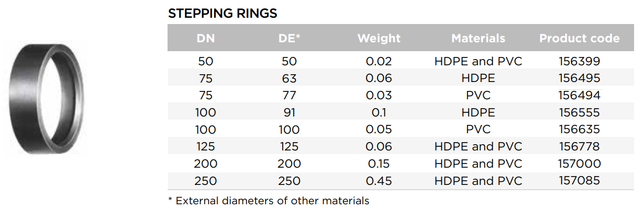
Task: Select the DE* column header
Action: (x=290, y=38)
